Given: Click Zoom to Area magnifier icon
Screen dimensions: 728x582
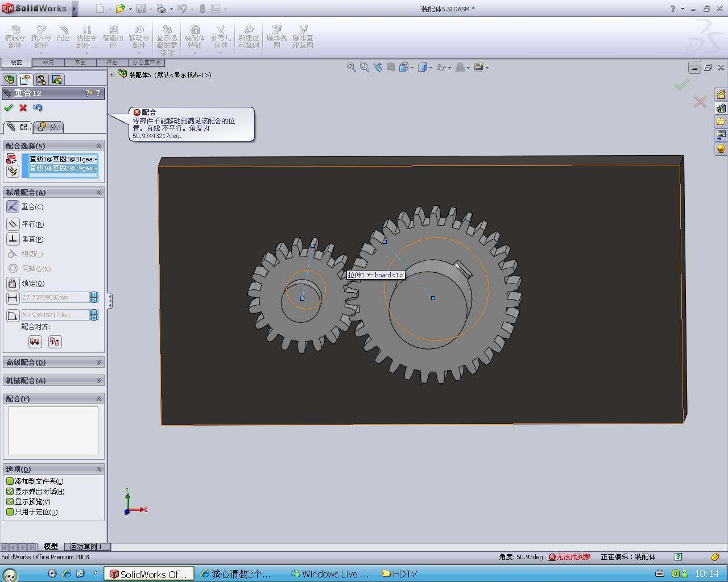Looking at the screenshot, I should pyautogui.click(x=364, y=67).
